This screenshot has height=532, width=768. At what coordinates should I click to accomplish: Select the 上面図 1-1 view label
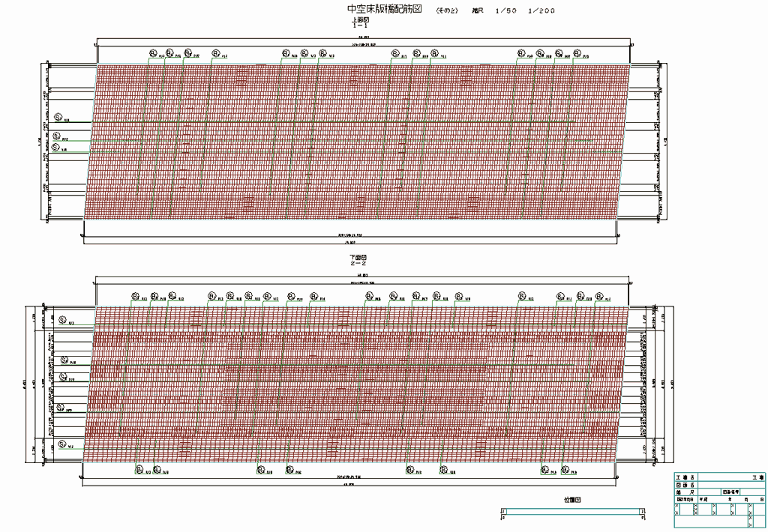(360, 23)
